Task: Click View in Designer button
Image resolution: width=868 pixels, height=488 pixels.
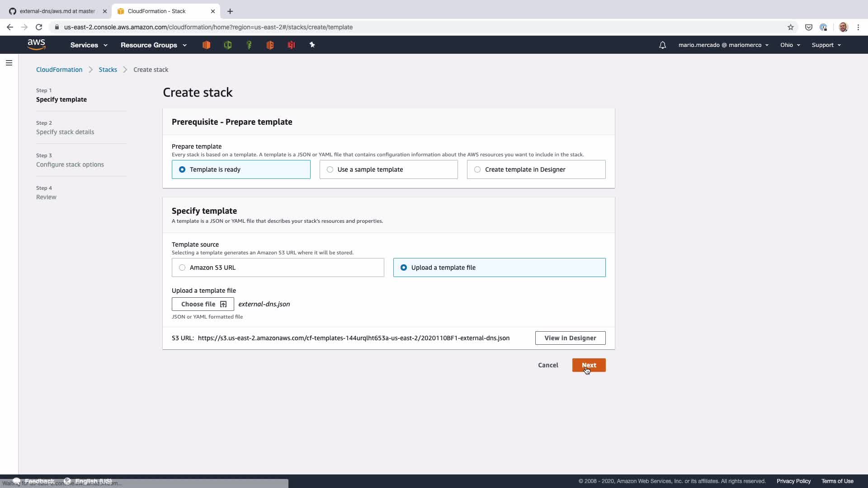Action: point(570,338)
